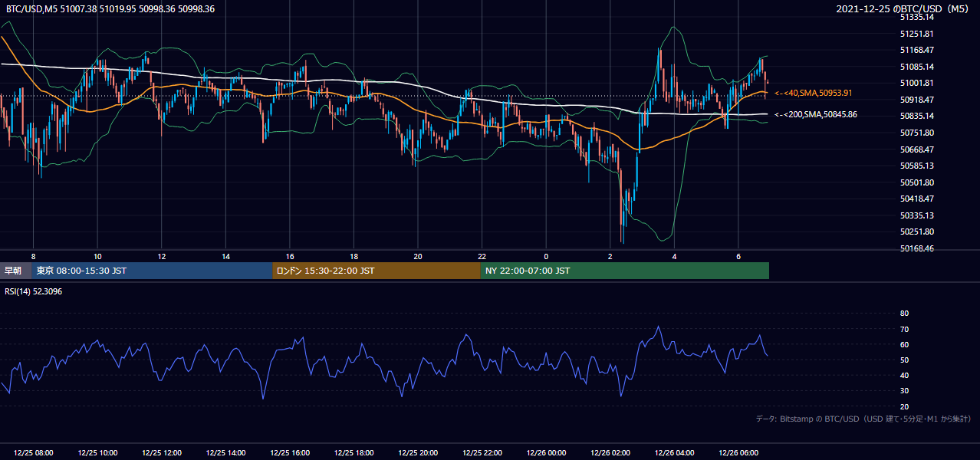The height and width of the screenshot is (460, 980).
Task: Click hour label 0 under price chart
Action: pos(546,256)
